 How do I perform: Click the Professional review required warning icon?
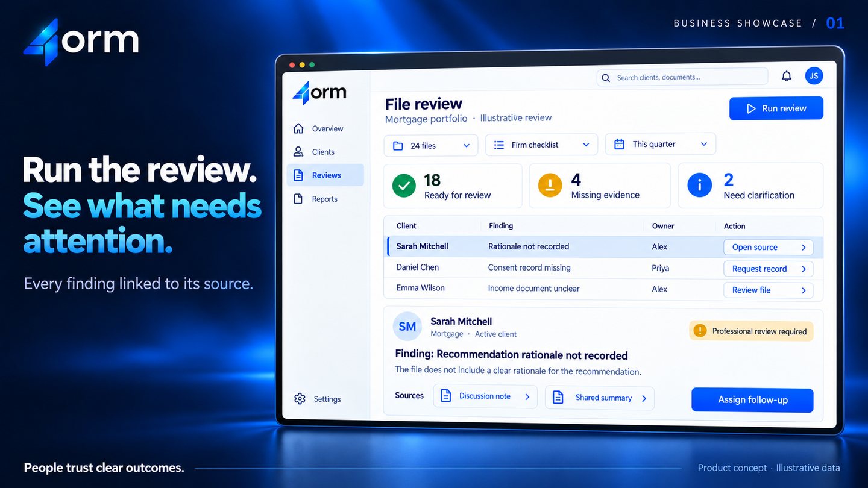(700, 330)
